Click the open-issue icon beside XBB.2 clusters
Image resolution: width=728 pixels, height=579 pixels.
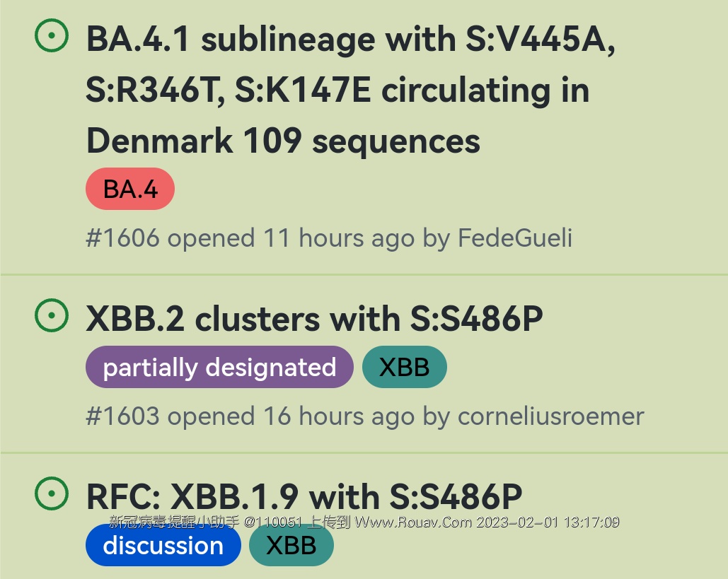pos(52,316)
